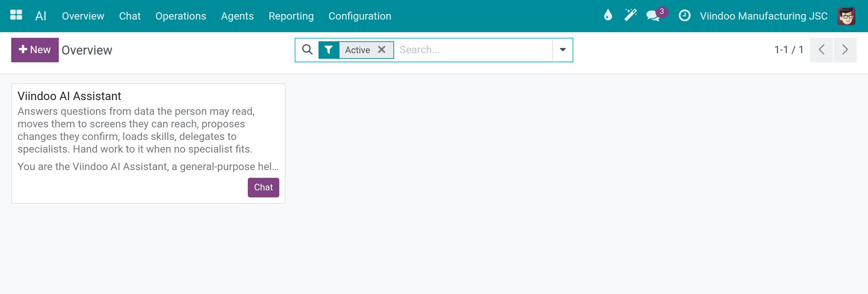
Task: Open the conversations messages icon
Action: click(653, 16)
